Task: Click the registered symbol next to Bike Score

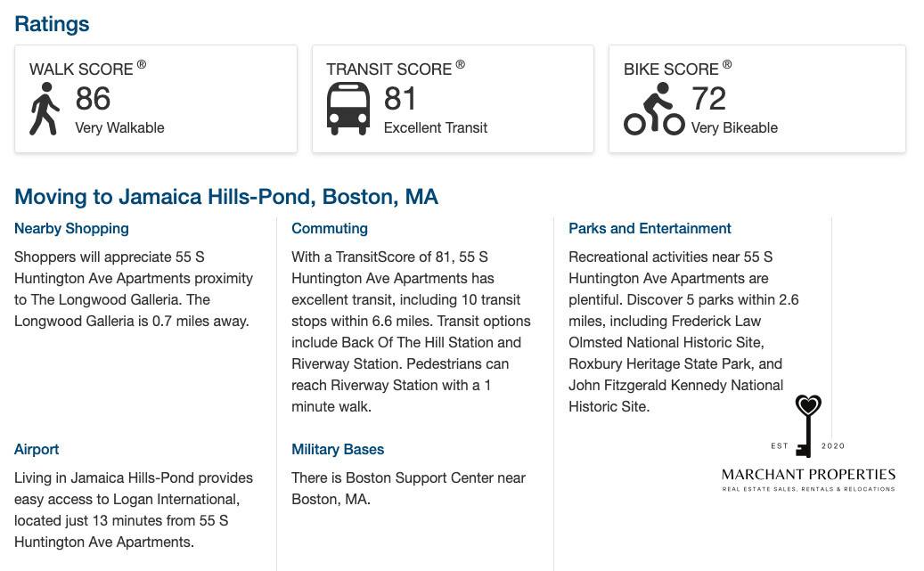Action: pyautogui.click(x=727, y=64)
